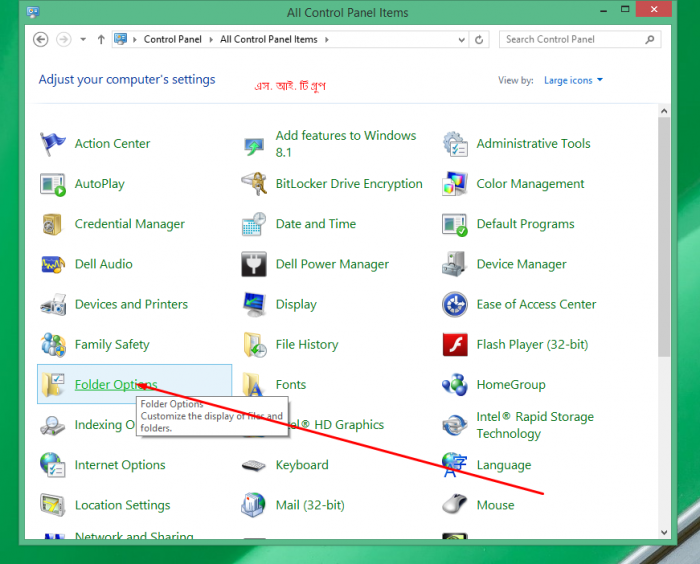Open the Action Center flag icon
Screen dimensions: 700x564
(53, 144)
